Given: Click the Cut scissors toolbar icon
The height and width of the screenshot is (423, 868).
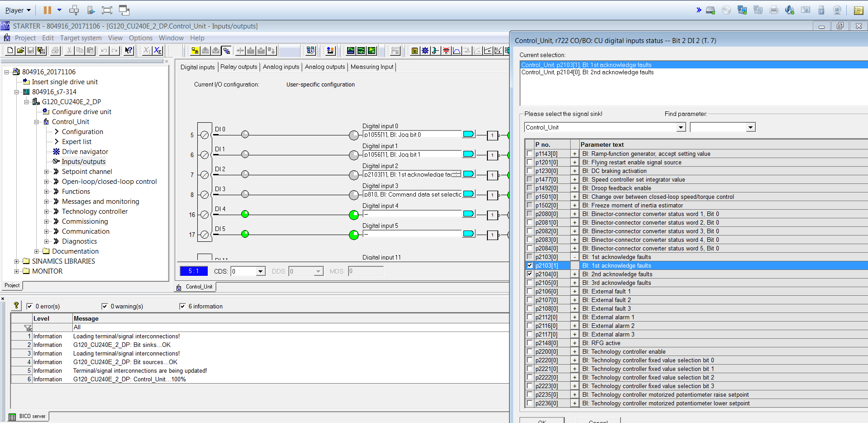Looking at the screenshot, I should point(69,50).
